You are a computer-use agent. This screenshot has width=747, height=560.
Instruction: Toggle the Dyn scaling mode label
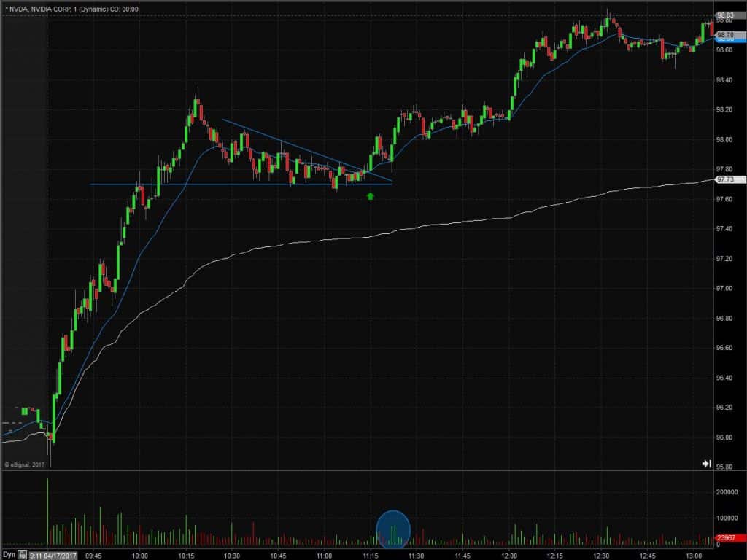9,555
